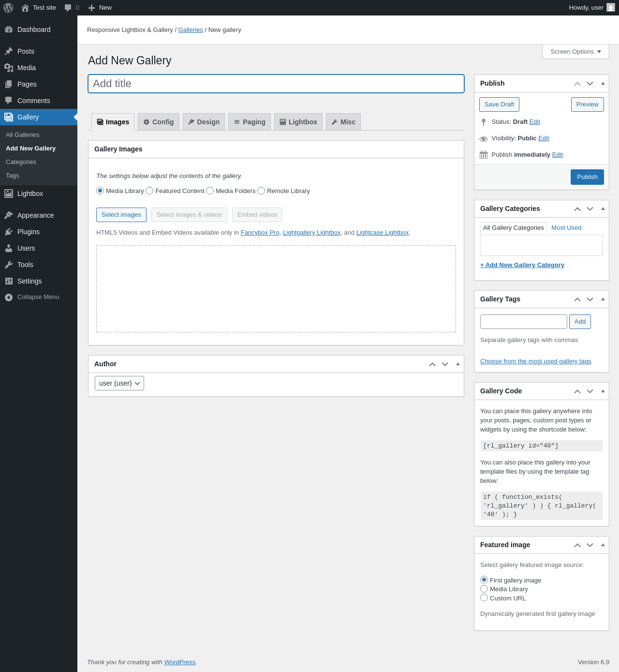Viewport: 619px width, 672px height.
Task: Choose Remote Library as image source
Action: point(261,191)
